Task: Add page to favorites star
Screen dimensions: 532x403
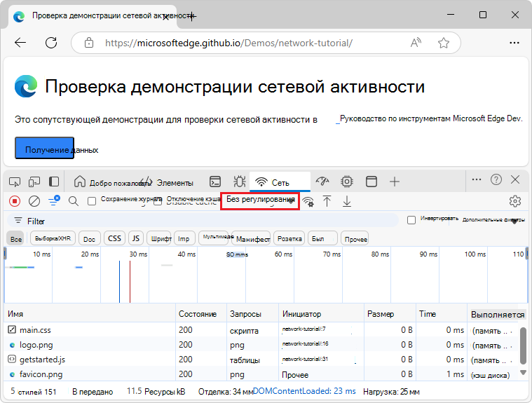Action: [x=444, y=43]
